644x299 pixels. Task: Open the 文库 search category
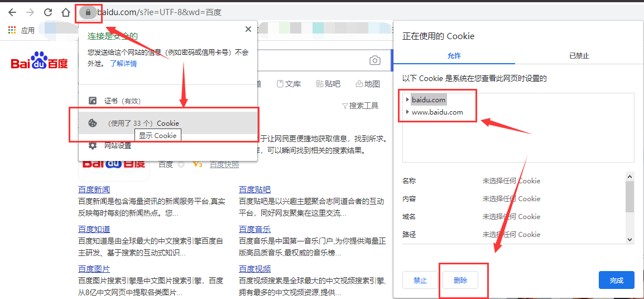(x=289, y=84)
